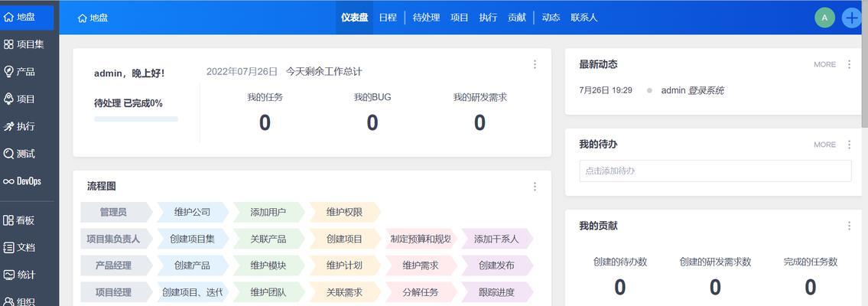Screen dimensions: 868x306
Task: Open the user avatar A menu
Action: [824, 18]
